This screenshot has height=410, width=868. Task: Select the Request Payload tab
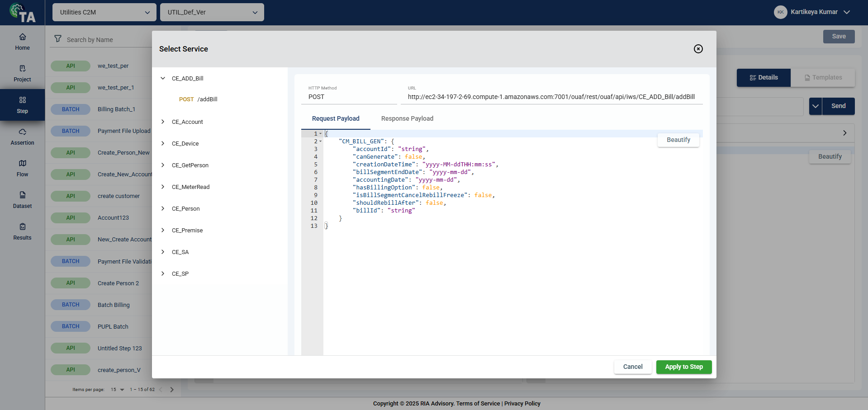pos(336,118)
